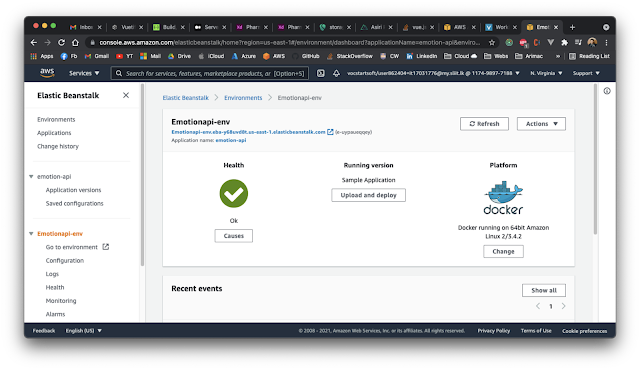
Task: Open Environments breadcrumb link
Action: tap(243, 98)
